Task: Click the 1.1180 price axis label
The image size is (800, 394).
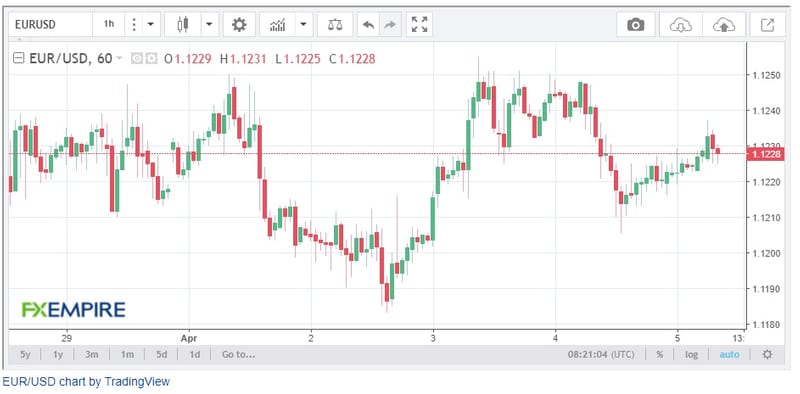Action: click(766, 325)
